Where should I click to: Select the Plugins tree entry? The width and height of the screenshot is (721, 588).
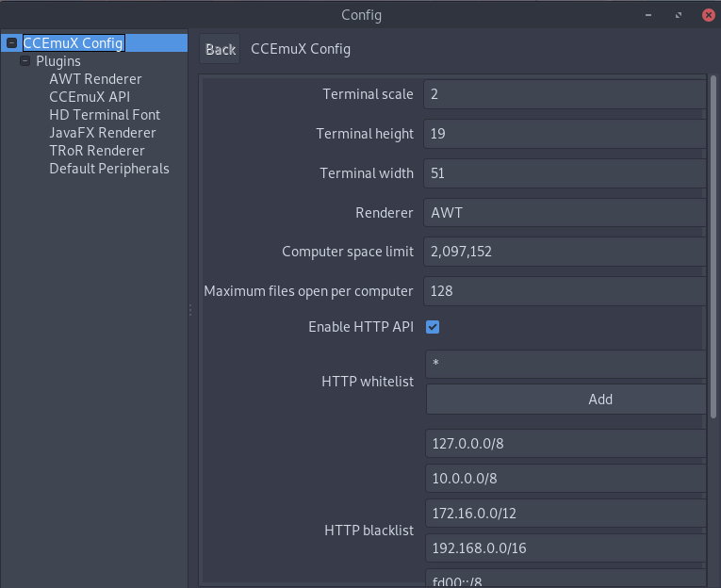(58, 61)
